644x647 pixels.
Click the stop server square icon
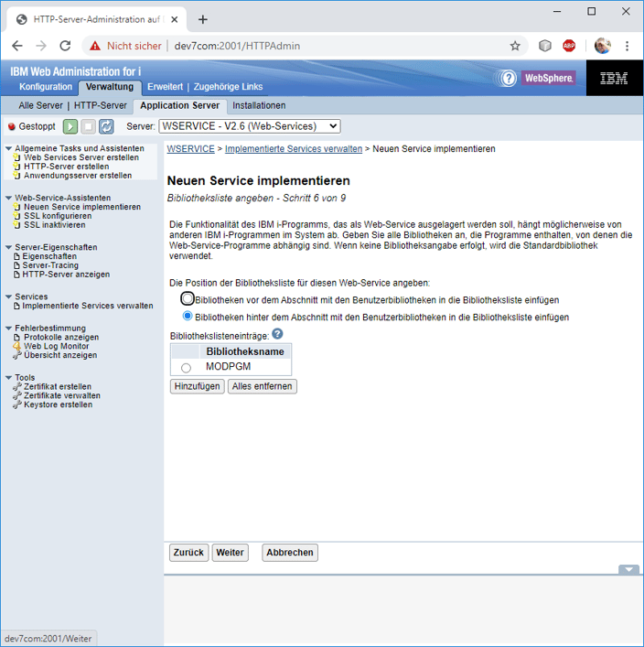pos(89,126)
